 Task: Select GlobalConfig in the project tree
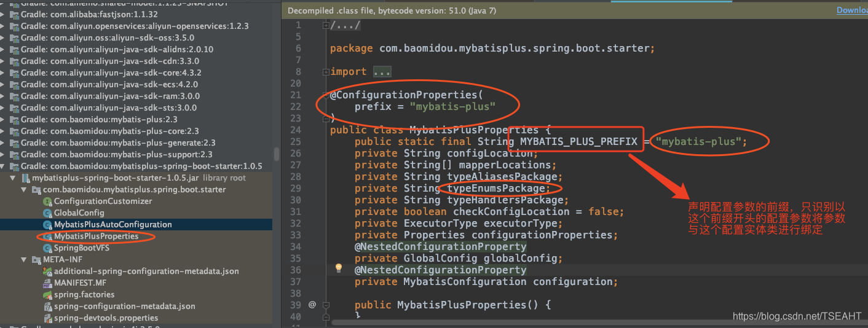pyautogui.click(x=79, y=213)
